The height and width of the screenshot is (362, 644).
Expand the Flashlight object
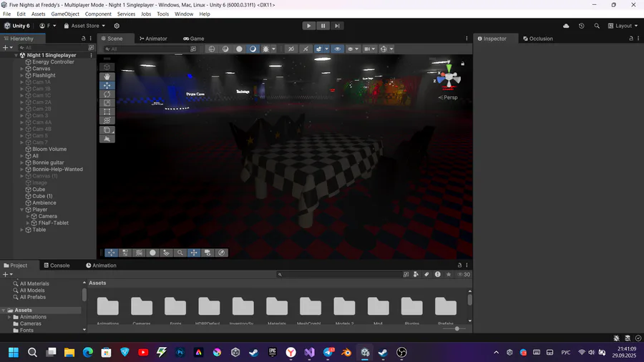21,75
